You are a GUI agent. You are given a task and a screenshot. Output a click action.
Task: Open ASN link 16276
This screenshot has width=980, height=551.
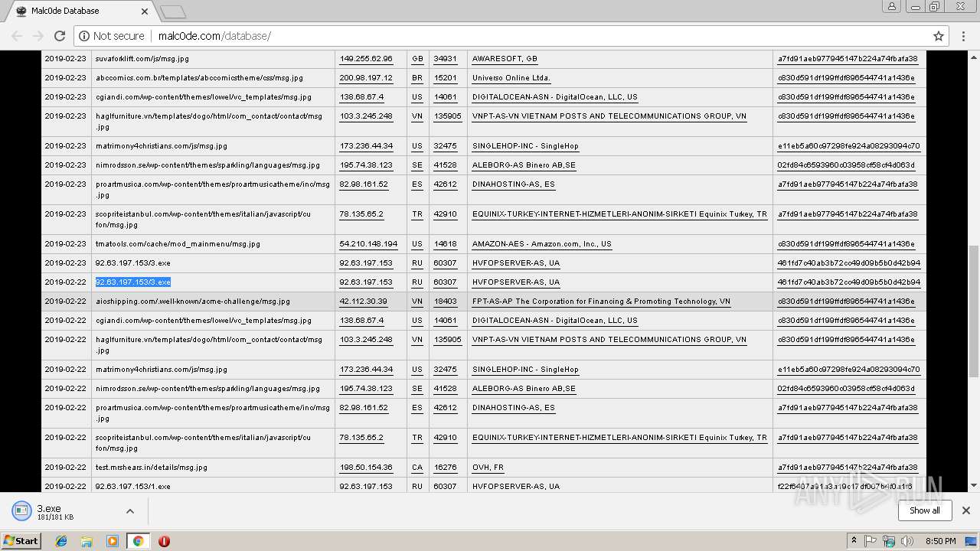click(445, 468)
